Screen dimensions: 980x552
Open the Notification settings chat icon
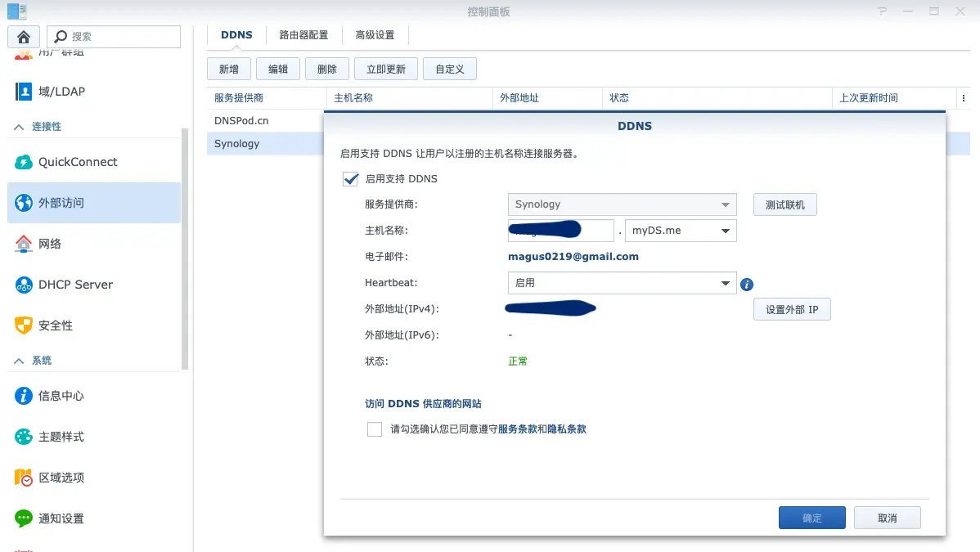click(24, 518)
